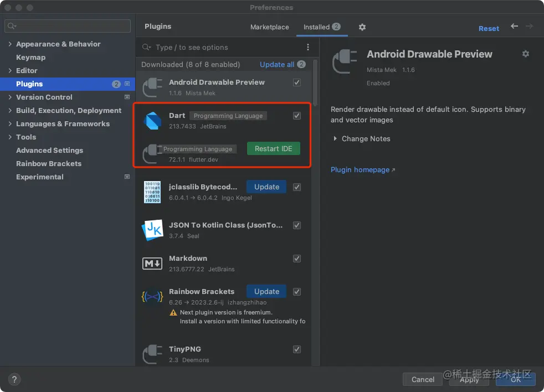
Task: Switch to the Installed tab
Action: coord(322,27)
